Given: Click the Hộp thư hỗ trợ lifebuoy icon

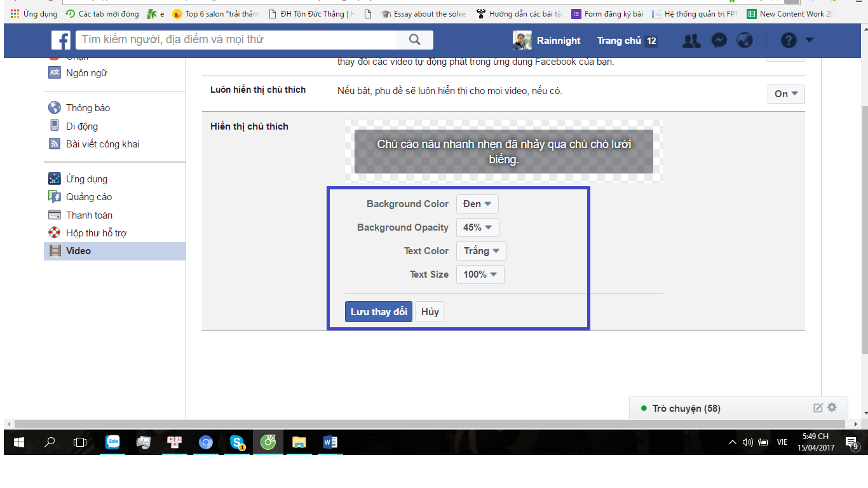Looking at the screenshot, I should click(55, 233).
